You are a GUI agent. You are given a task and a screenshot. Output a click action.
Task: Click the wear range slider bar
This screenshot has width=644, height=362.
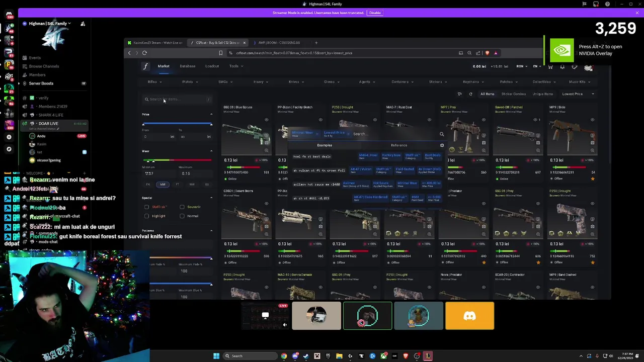pyautogui.click(x=177, y=161)
